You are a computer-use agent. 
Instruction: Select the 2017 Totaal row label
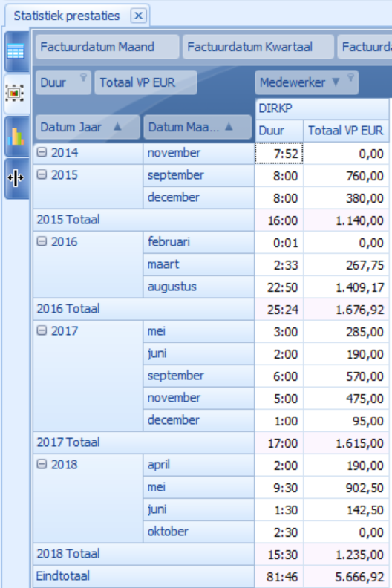pos(144,442)
